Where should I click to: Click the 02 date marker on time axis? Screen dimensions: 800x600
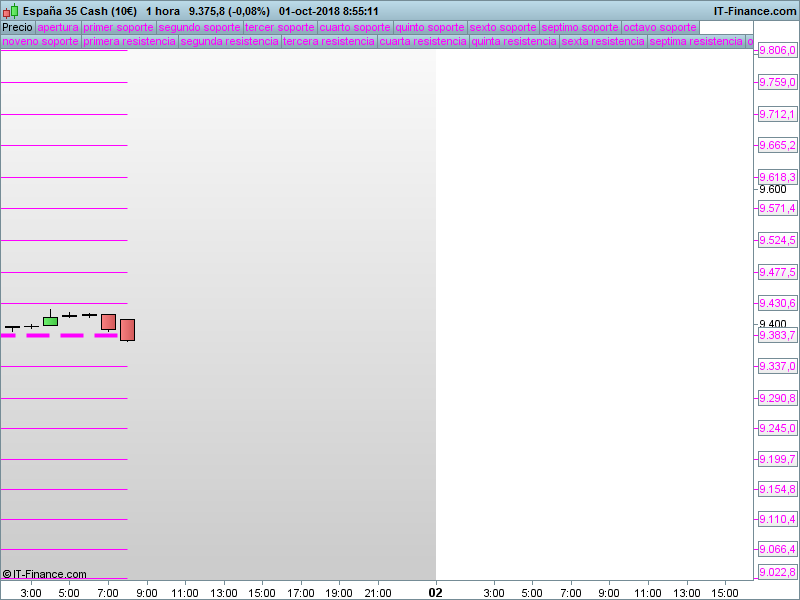click(x=435, y=592)
